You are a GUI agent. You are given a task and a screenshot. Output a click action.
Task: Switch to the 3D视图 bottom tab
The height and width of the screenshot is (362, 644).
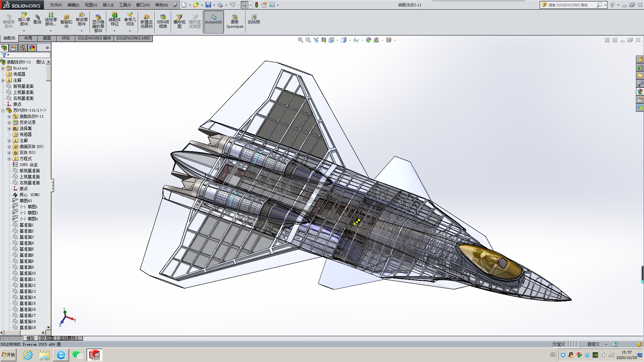[47, 338]
